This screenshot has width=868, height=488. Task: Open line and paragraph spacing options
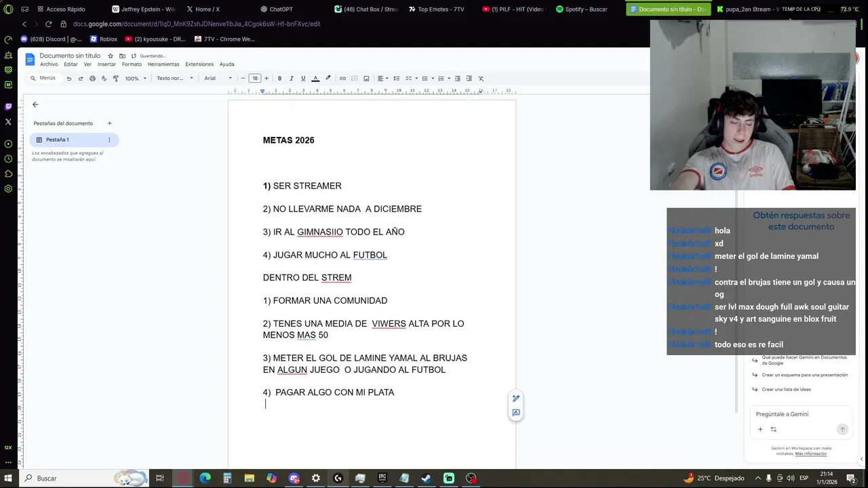click(x=397, y=79)
